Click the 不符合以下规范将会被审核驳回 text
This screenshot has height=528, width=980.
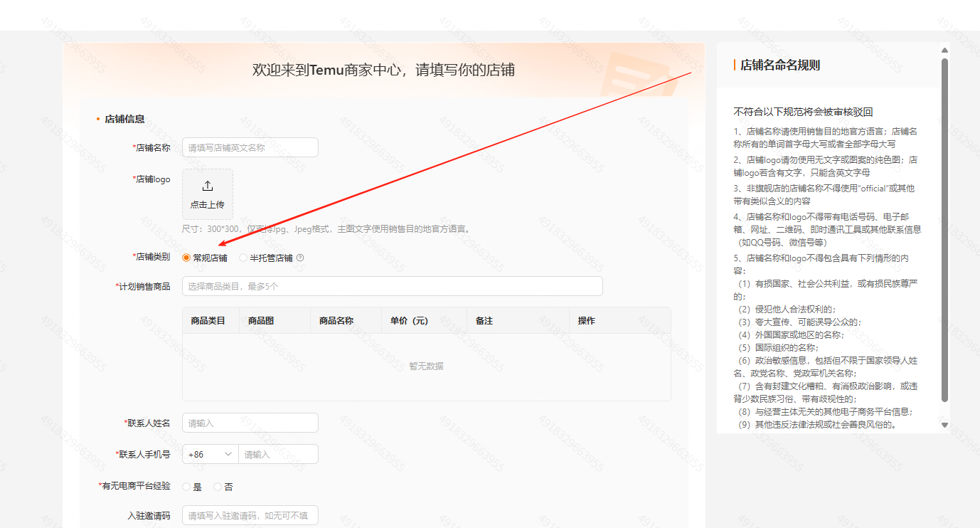803,112
